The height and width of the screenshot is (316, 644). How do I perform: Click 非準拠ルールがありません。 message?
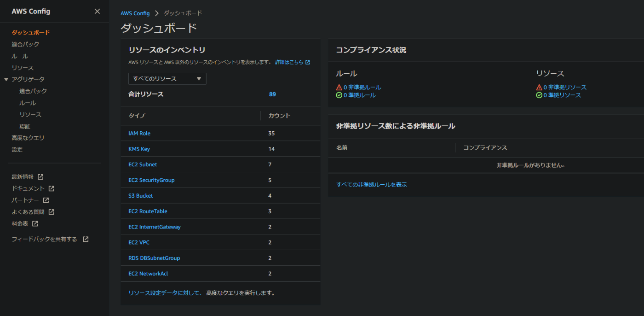(x=531, y=165)
